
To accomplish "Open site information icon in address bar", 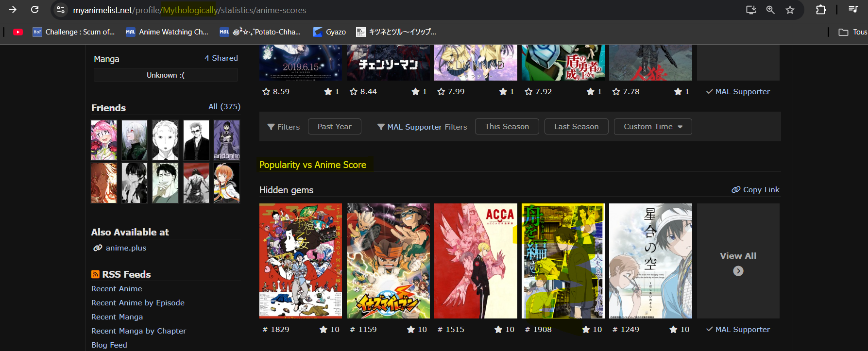I will pos(61,10).
